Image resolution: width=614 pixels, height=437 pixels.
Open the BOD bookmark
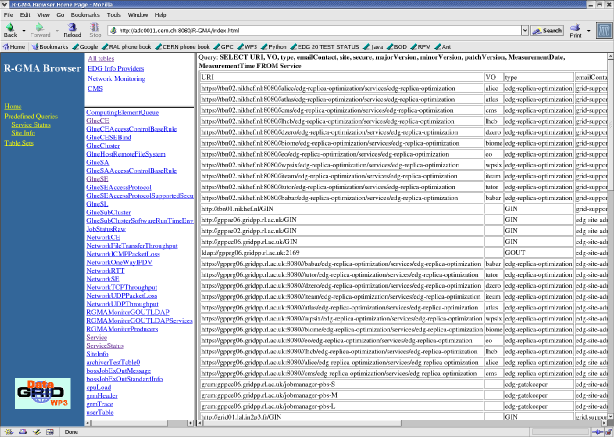pyautogui.click(x=397, y=47)
